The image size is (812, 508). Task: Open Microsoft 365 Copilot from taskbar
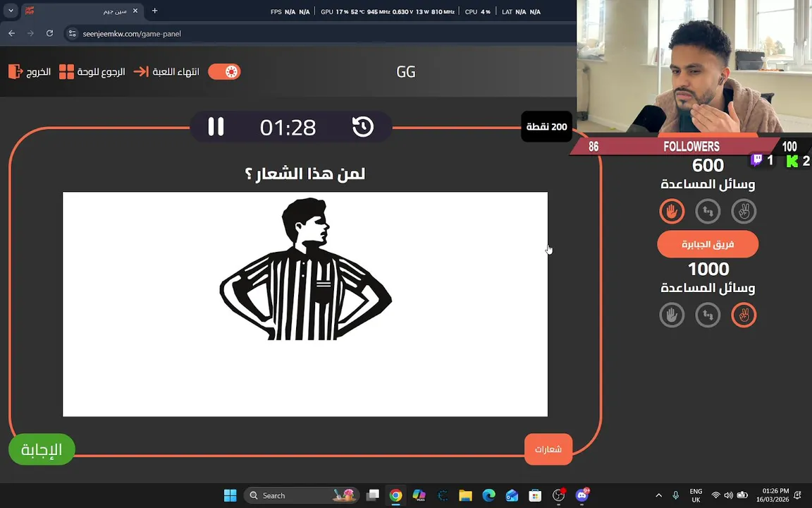pyautogui.click(x=419, y=495)
